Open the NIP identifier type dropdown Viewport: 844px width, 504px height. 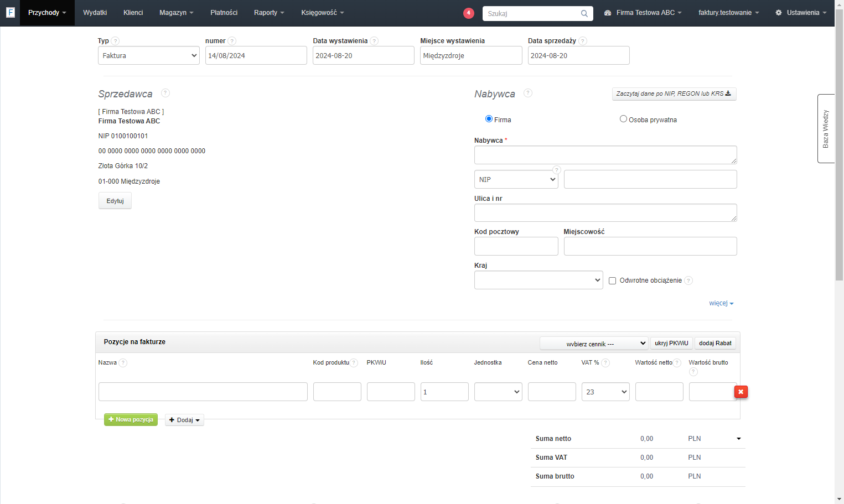click(x=516, y=179)
